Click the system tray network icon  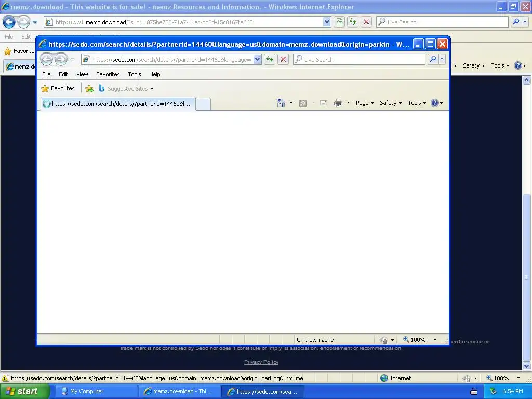(x=493, y=391)
